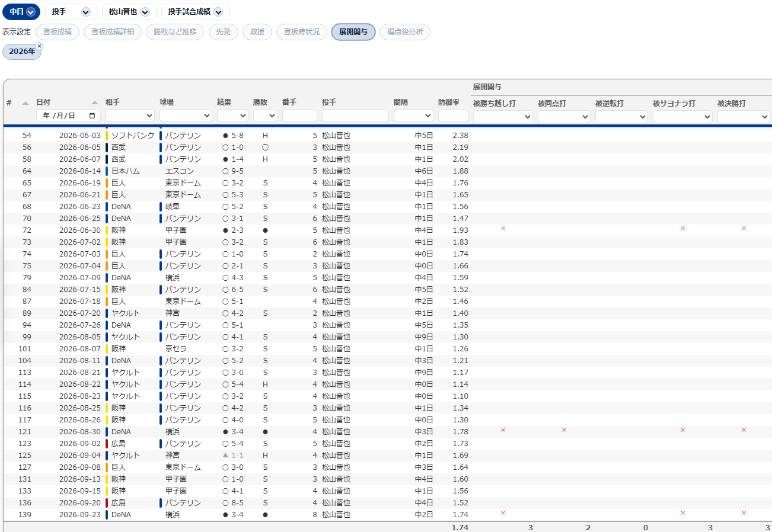Open the calendar picker in the date filter
The height and width of the screenshot is (532, 772).
[92, 116]
